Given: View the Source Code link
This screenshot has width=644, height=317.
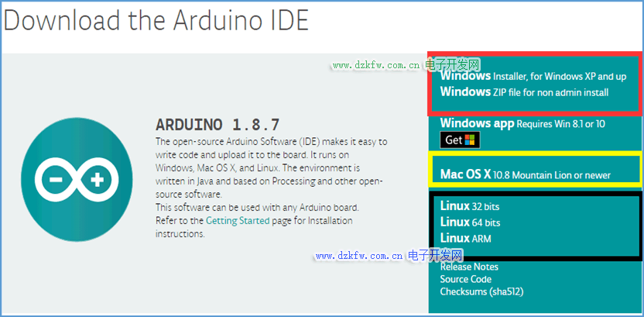Looking at the screenshot, I should (465, 279).
